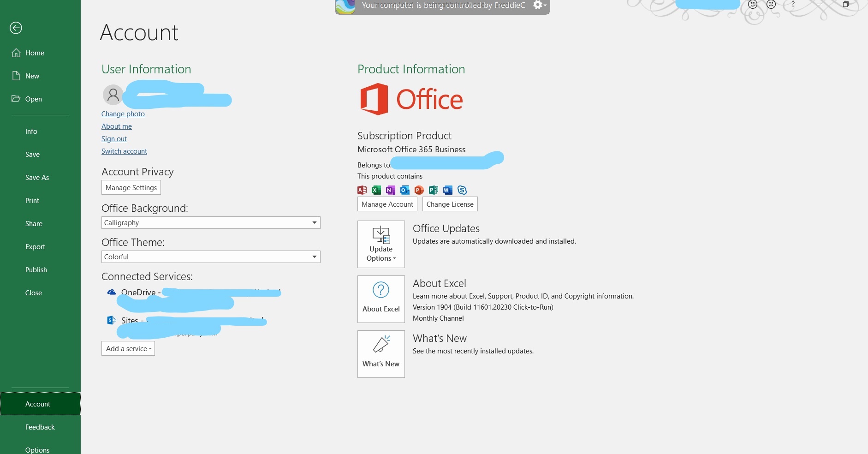Open the Feedback page
The width and height of the screenshot is (868, 454).
[40, 427]
